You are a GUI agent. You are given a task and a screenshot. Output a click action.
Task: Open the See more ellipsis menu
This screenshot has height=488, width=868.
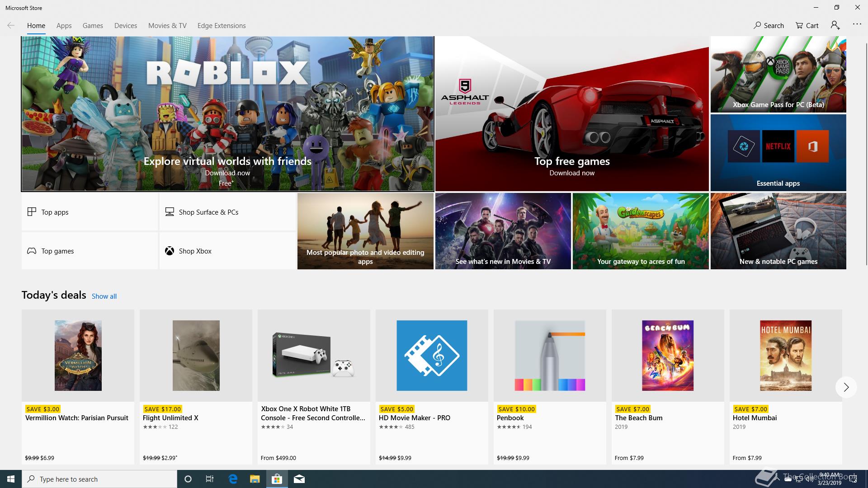[857, 24]
